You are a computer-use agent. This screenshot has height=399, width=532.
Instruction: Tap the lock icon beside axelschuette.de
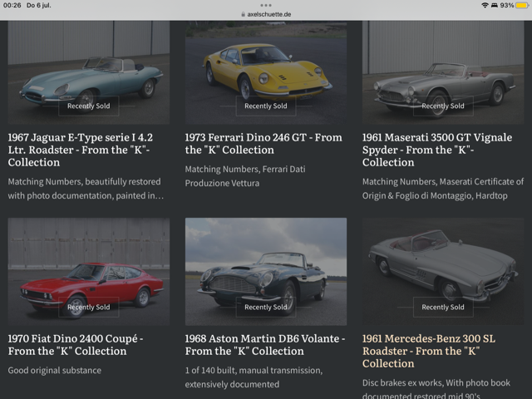[x=243, y=14]
